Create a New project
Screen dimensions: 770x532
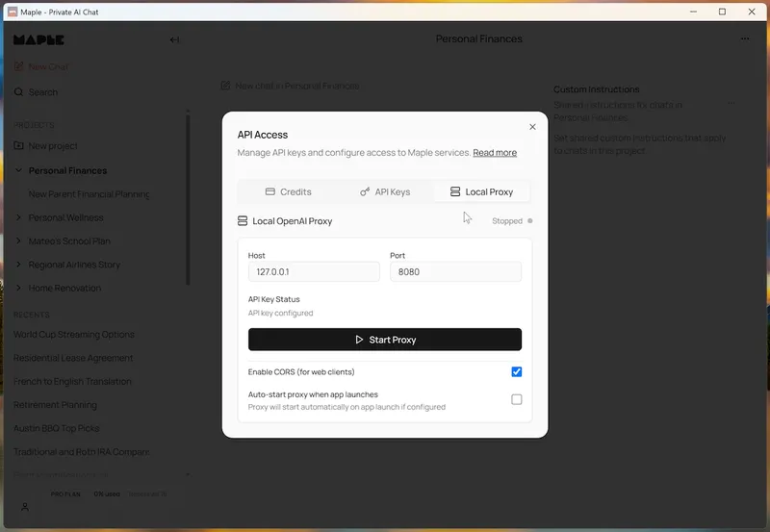[x=45, y=146]
